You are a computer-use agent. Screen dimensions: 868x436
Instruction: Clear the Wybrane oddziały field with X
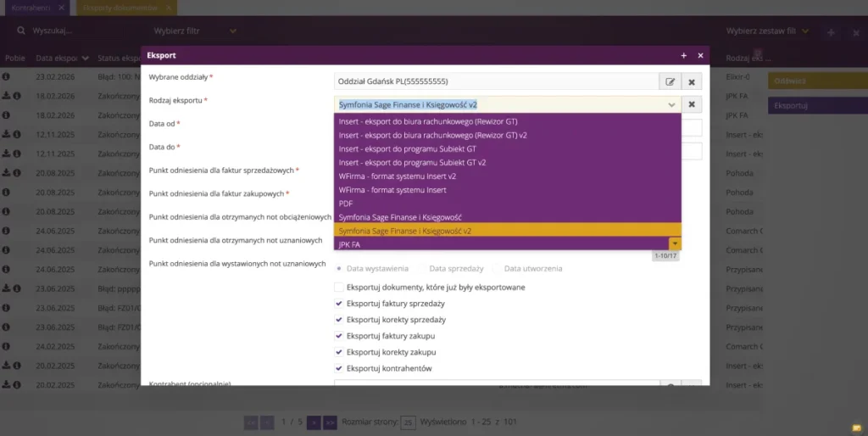[x=692, y=81]
